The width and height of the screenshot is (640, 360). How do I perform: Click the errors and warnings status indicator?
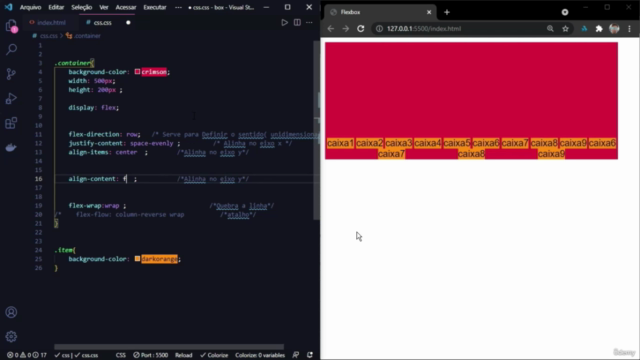pyautogui.click(x=27, y=355)
